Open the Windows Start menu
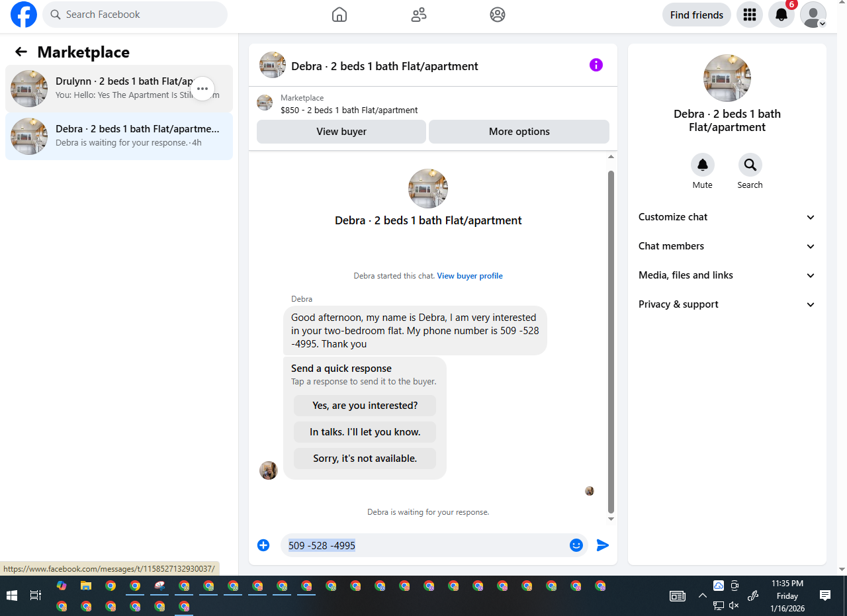This screenshot has height=616, width=847. (11, 595)
